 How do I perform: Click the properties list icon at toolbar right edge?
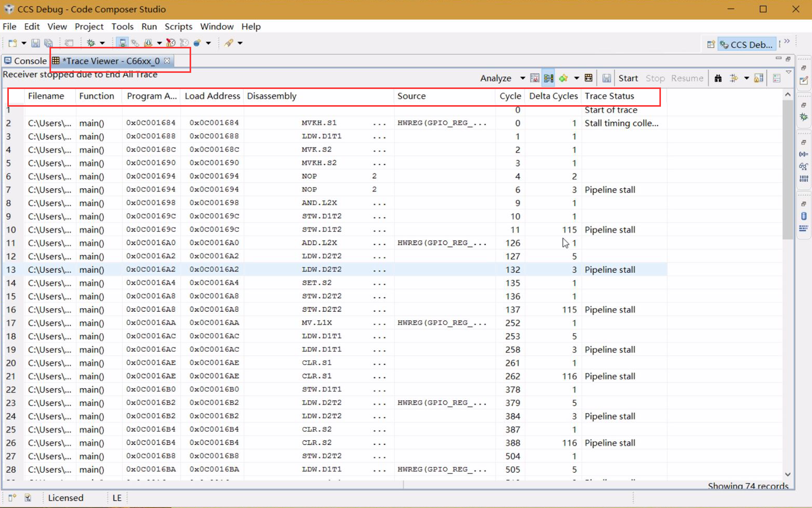pos(777,78)
